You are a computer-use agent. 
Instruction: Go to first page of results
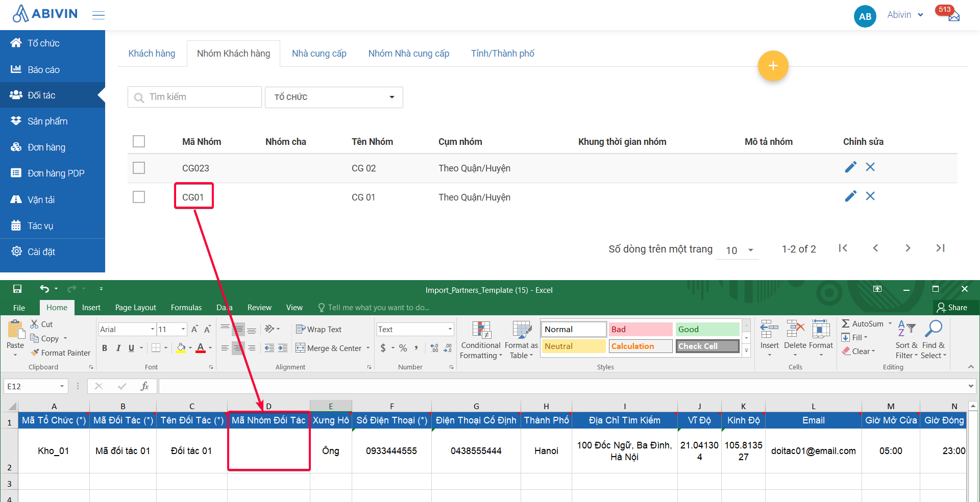(x=843, y=248)
